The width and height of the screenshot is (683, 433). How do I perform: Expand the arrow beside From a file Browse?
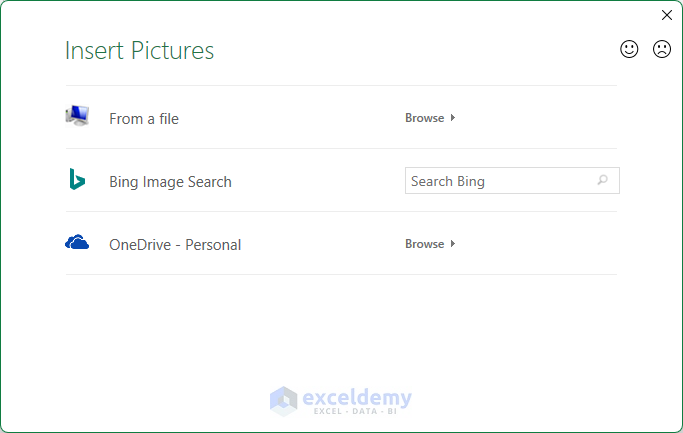tap(453, 118)
